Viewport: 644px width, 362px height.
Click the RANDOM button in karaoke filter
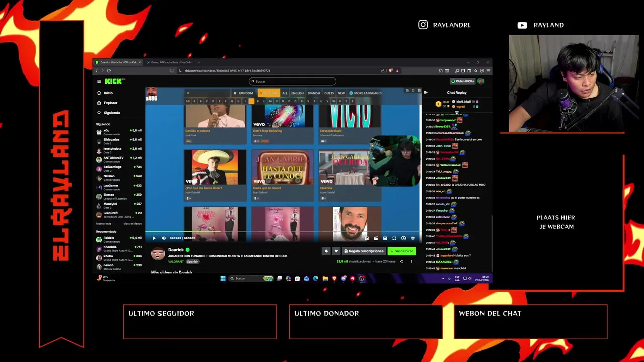pyautogui.click(x=244, y=93)
